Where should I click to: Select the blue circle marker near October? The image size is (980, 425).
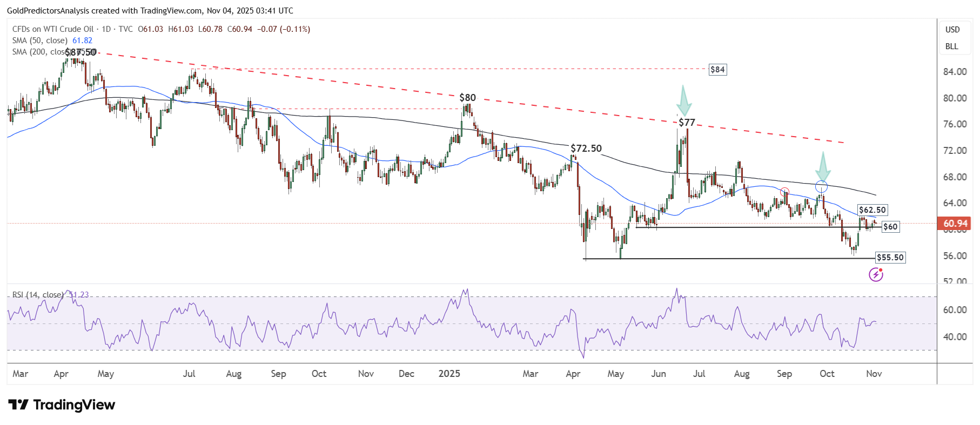pyautogui.click(x=821, y=187)
